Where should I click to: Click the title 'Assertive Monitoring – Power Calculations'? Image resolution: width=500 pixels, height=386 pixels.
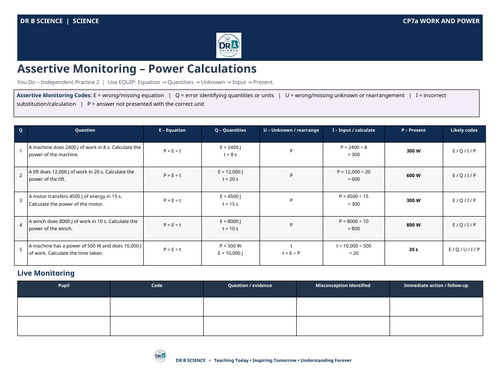click(137, 69)
